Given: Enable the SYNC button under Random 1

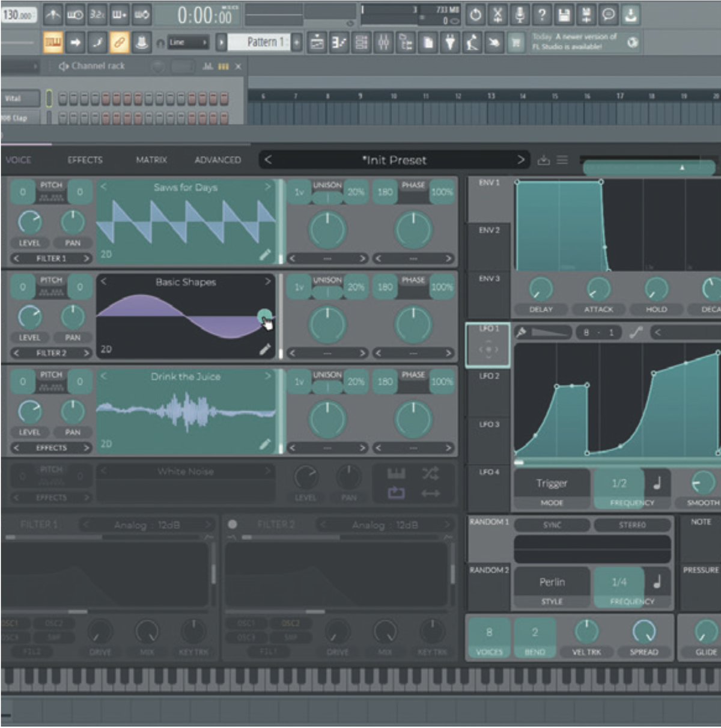Looking at the screenshot, I should (x=551, y=525).
